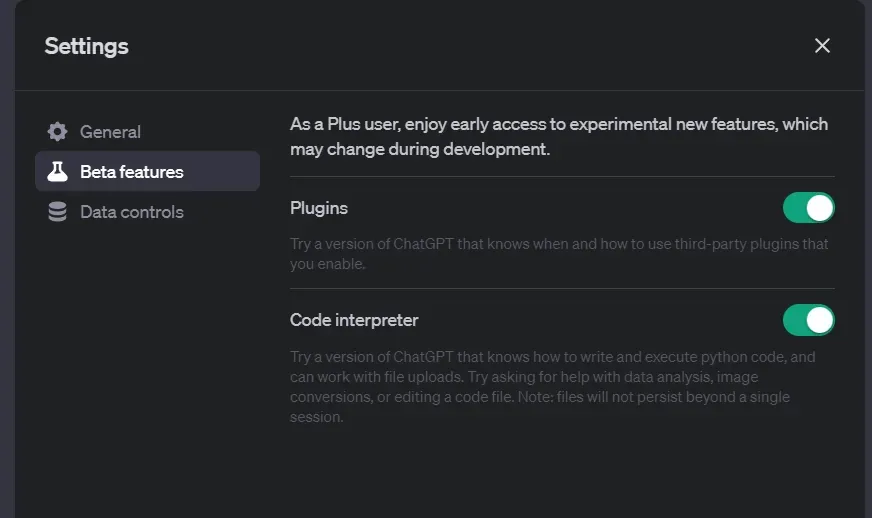Click the Code interpreter setting label
The width and height of the screenshot is (872, 518).
pyautogui.click(x=354, y=320)
